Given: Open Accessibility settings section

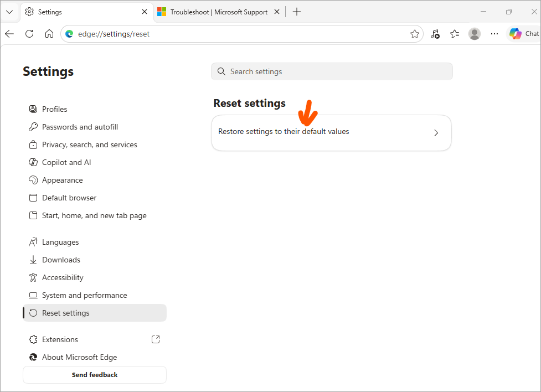Looking at the screenshot, I should (95, 277).
